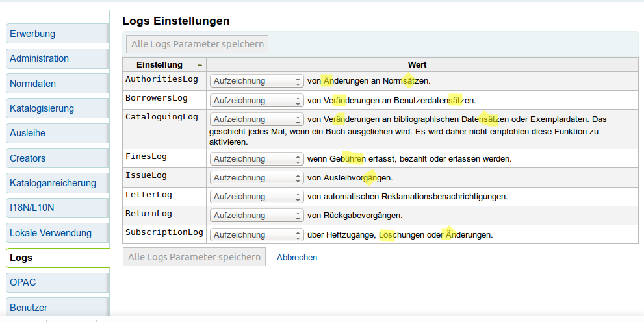Expand the IssueLog value dropdown
This screenshot has height=322, width=644.
pos(257,177)
